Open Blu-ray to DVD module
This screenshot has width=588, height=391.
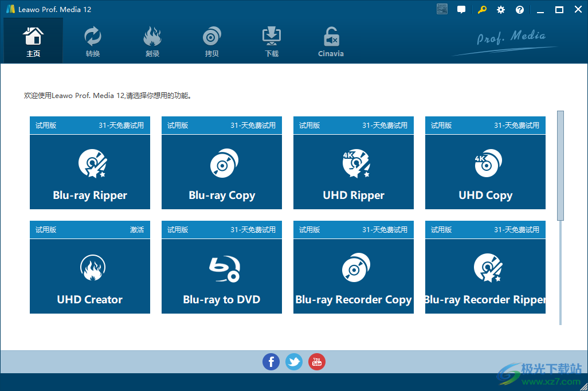pyautogui.click(x=222, y=276)
